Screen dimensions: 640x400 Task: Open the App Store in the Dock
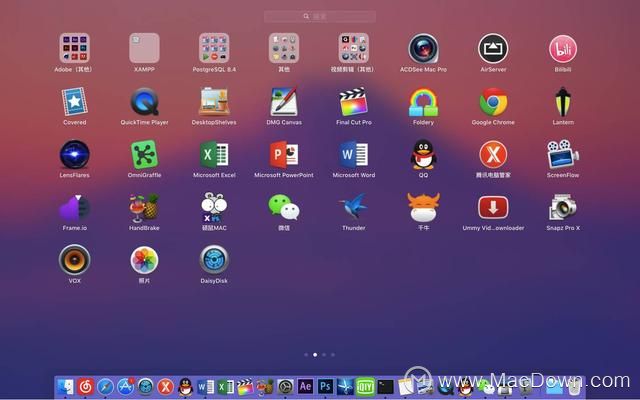(125, 386)
